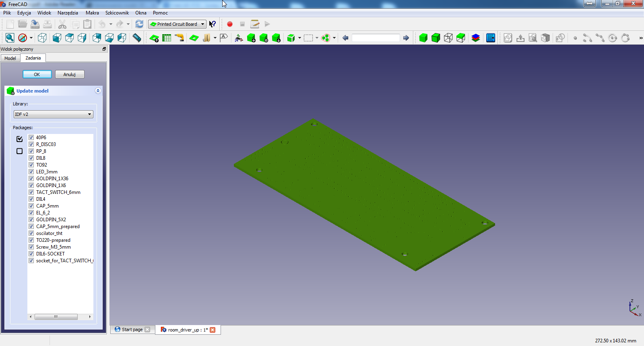The height and width of the screenshot is (346, 644).
Task: Open the Printed Circuit Board workbench selector
Action: tap(177, 24)
